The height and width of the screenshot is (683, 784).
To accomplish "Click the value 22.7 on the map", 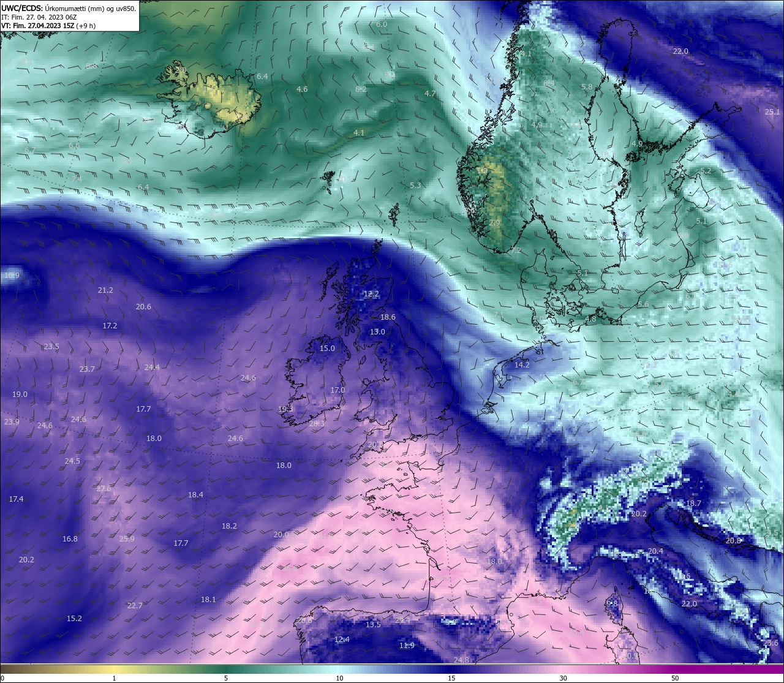I will (x=135, y=606).
